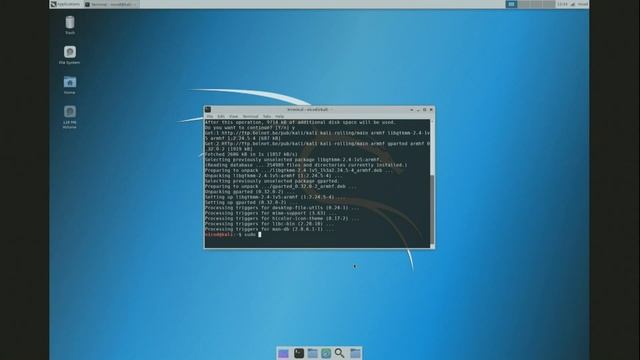
Task: Click the 'Do you want to continue' output line
Action: click(250, 128)
